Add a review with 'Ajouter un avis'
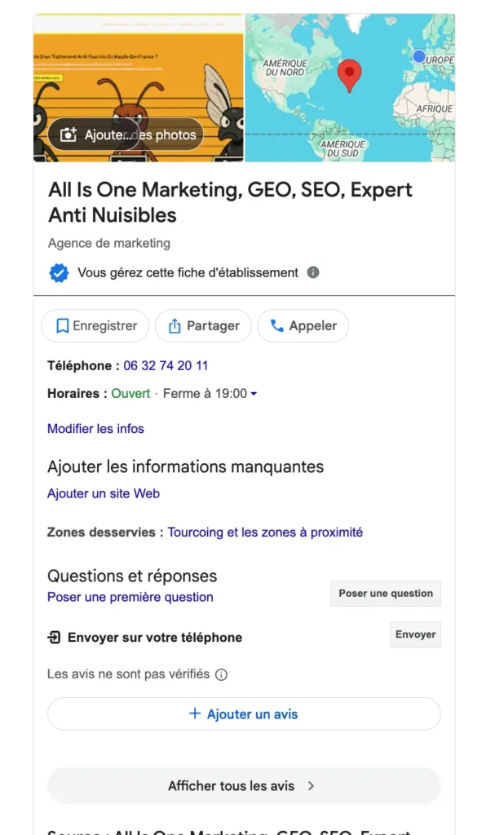The width and height of the screenshot is (504, 835). 243,714
